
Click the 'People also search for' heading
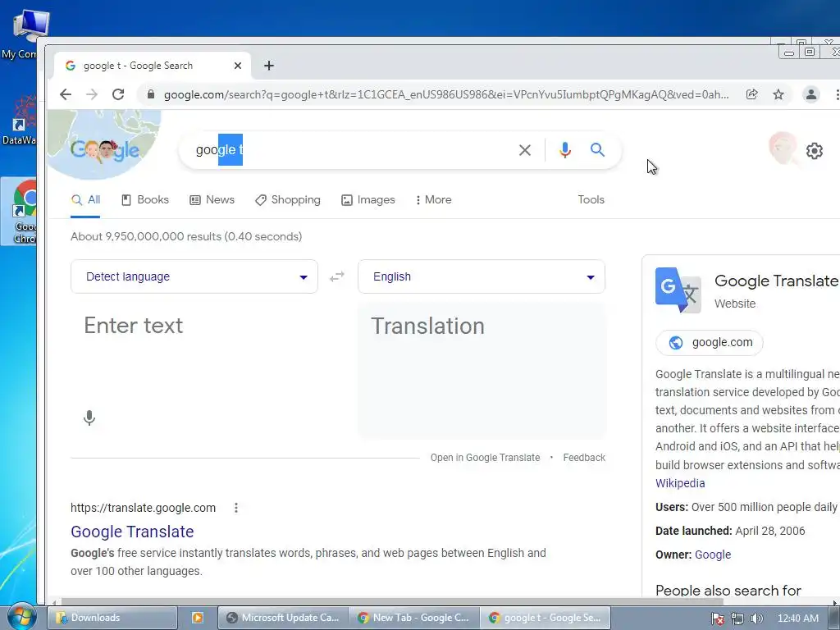click(728, 591)
